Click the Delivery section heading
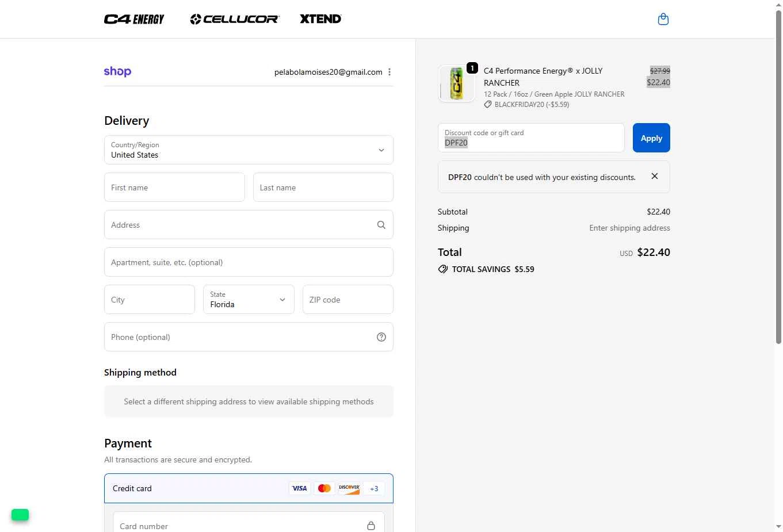Viewport: 783px width, 532px height. (x=127, y=121)
